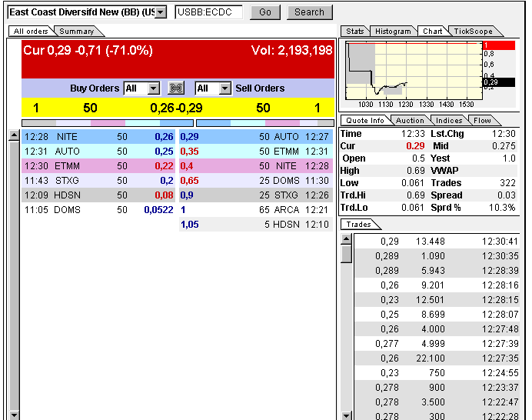Screen dimensions: 532x420
Task: Click the trades list scroll up arrow
Action: click(346, 240)
